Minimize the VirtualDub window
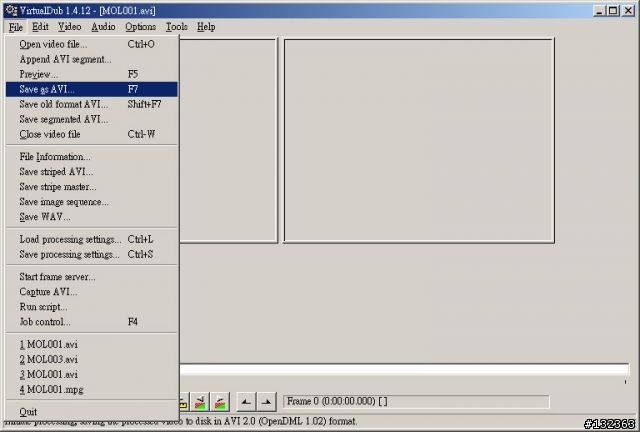 [599, 11]
